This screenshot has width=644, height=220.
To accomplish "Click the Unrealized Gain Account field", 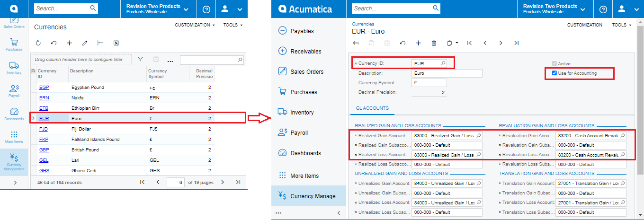I will (447, 184).
